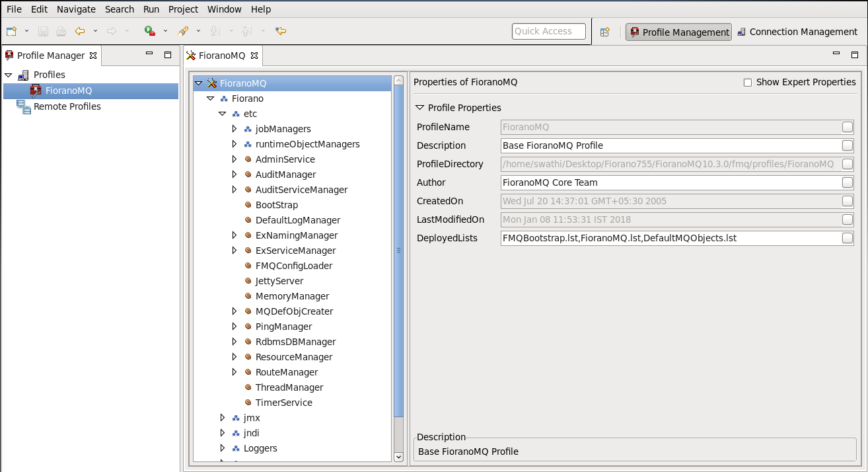Collapse the Profile Properties section
This screenshot has height=472, width=868.
pos(419,108)
